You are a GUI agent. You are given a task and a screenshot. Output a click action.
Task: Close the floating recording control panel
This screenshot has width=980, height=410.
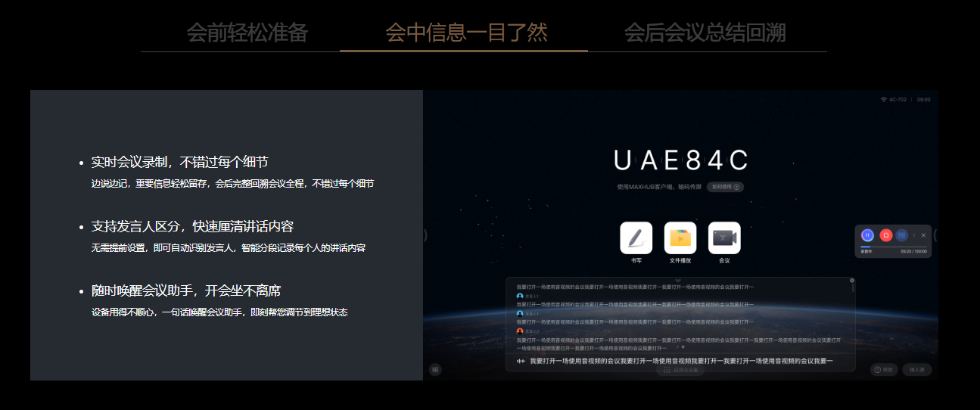point(923,235)
